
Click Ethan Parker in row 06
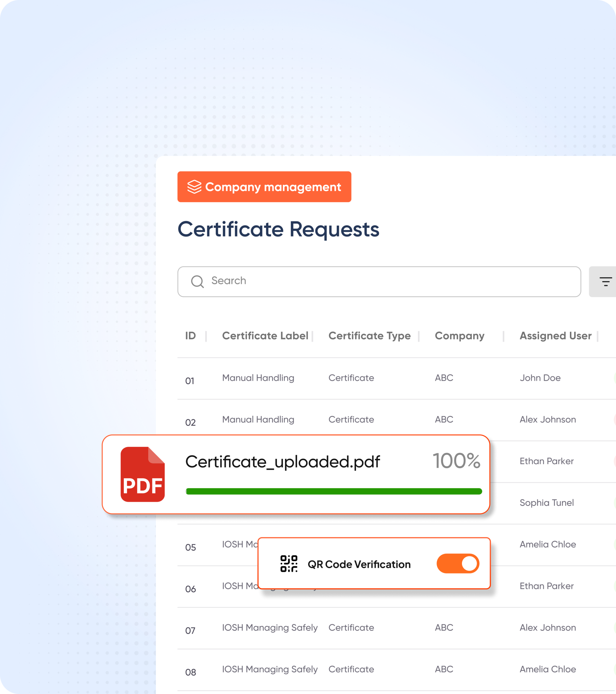click(546, 586)
